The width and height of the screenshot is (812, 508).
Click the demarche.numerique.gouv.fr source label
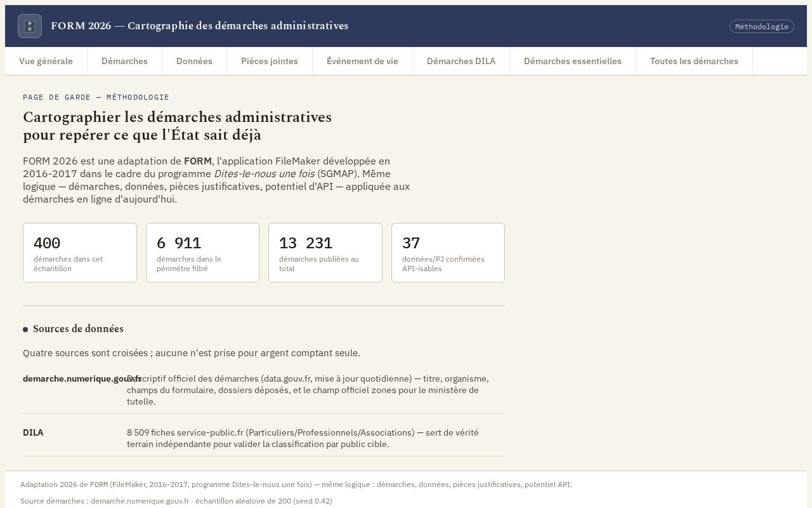(82, 378)
